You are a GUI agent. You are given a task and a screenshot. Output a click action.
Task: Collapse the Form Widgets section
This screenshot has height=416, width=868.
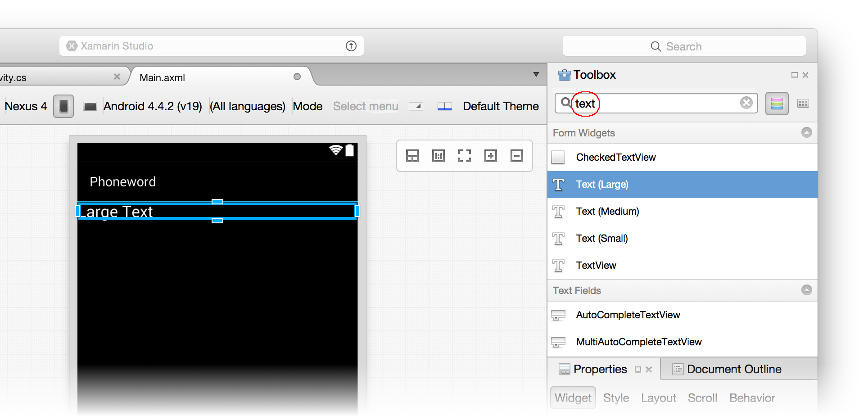click(x=806, y=132)
